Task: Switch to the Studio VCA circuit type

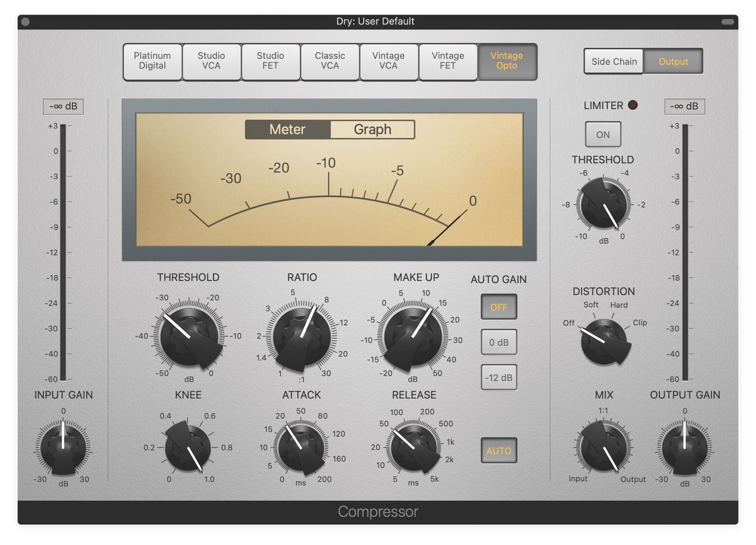Action: pyautogui.click(x=212, y=61)
